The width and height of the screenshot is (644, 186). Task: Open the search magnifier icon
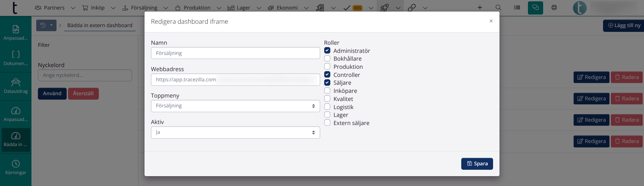(x=498, y=7)
